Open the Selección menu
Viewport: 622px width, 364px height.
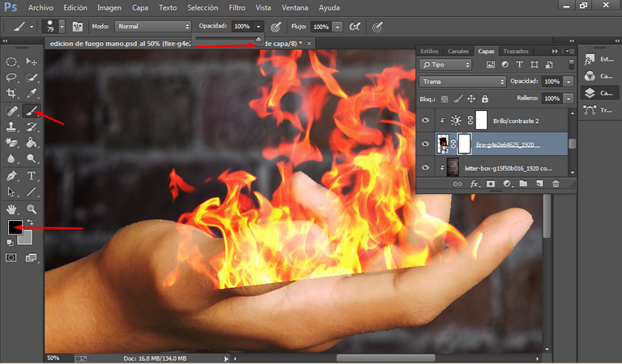[202, 7]
